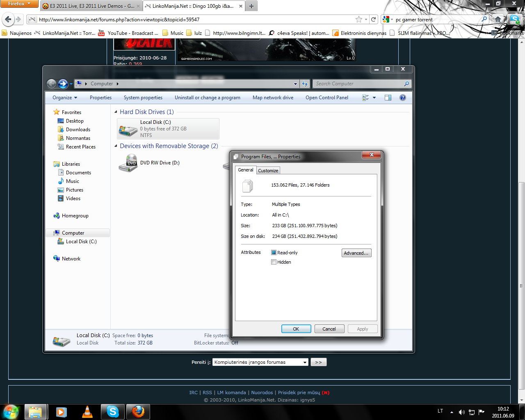Expand the Kompiuterinės įrangos forumas combo box

tap(260, 362)
